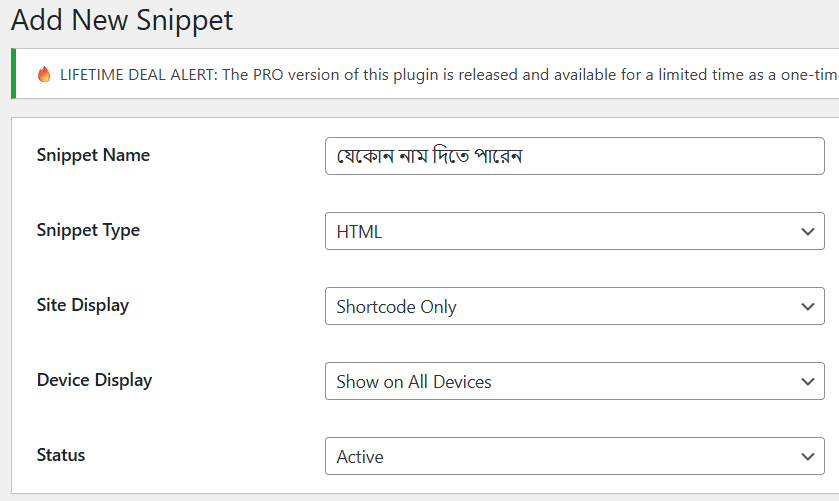This screenshot has width=839, height=501.
Task: Expand the Status field chevron arrow
Action: tap(808, 457)
